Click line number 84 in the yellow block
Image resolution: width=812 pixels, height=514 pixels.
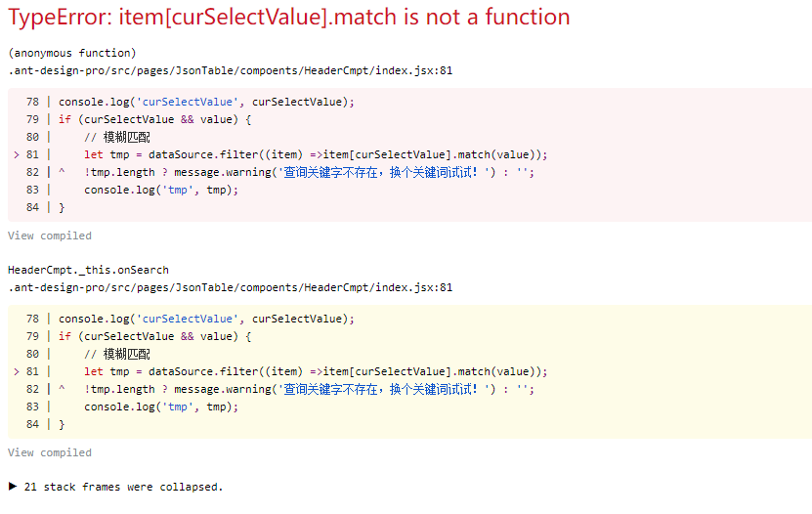click(32, 424)
